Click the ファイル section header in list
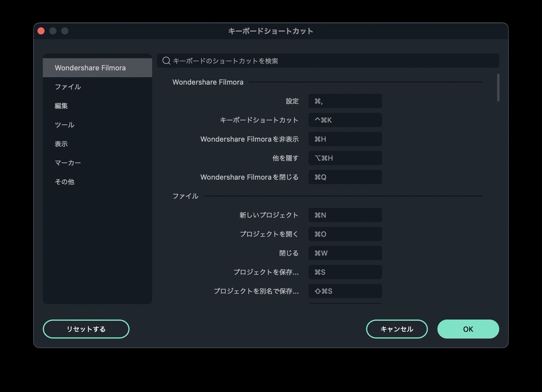 pyautogui.click(x=185, y=196)
